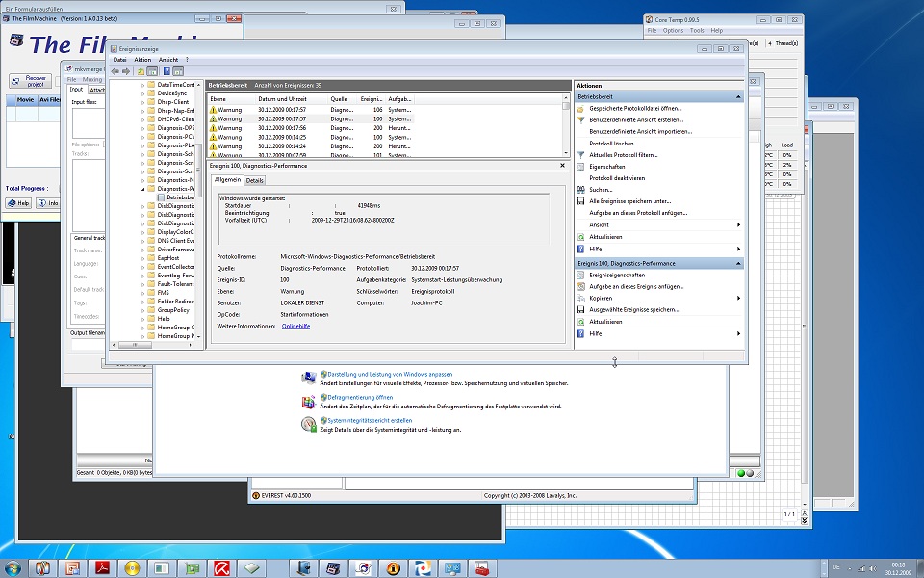
Task: Click the Help button in FilmMachine
Action: (18, 203)
